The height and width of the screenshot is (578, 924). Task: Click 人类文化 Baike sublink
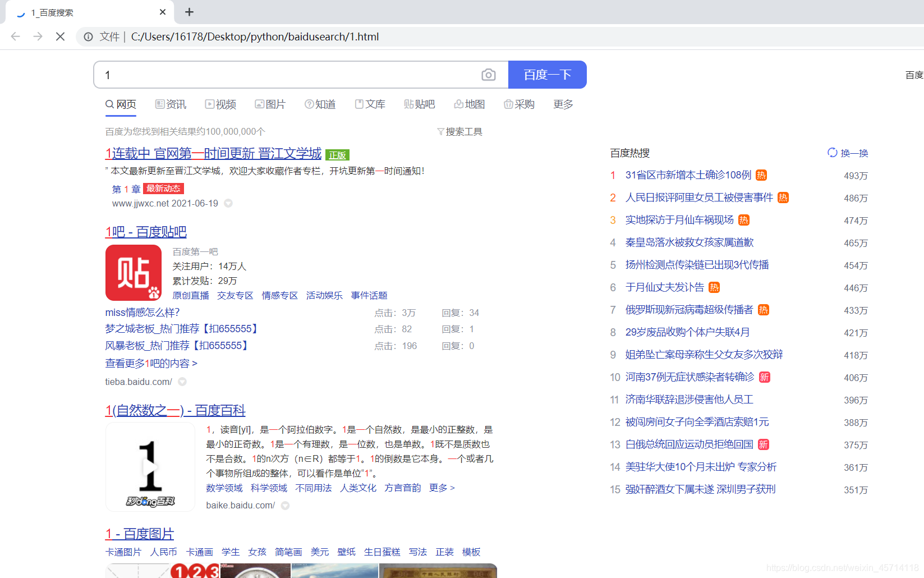coord(358,488)
